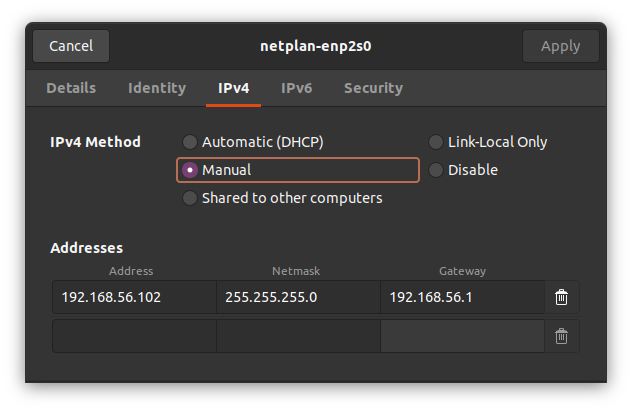Edit the netmask field 255.255.255.0

coord(298,297)
